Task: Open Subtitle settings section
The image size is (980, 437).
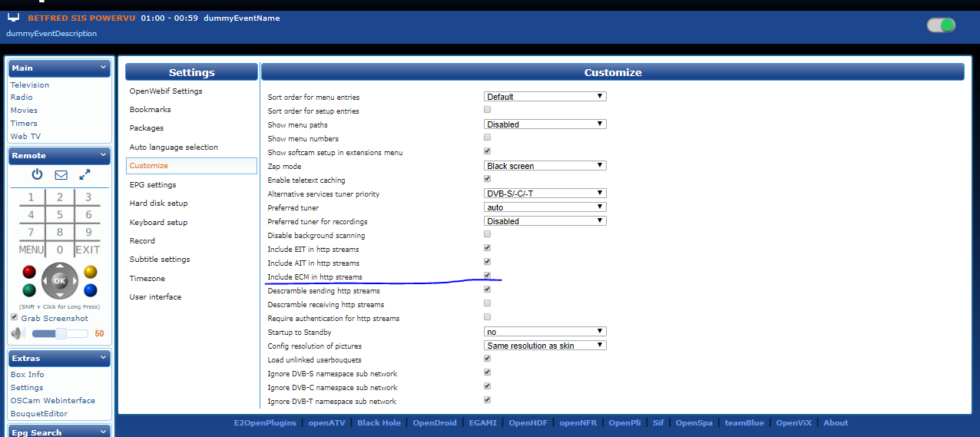Action: 160,260
